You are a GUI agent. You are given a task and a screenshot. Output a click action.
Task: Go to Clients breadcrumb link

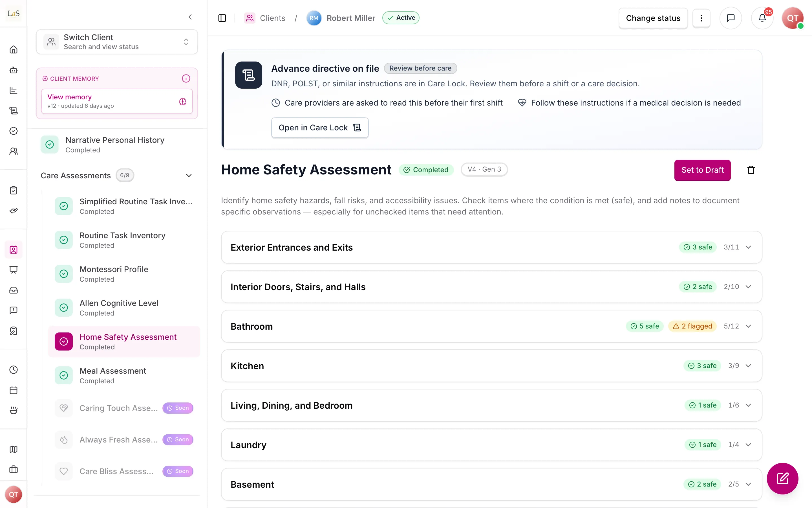click(265, 18)
